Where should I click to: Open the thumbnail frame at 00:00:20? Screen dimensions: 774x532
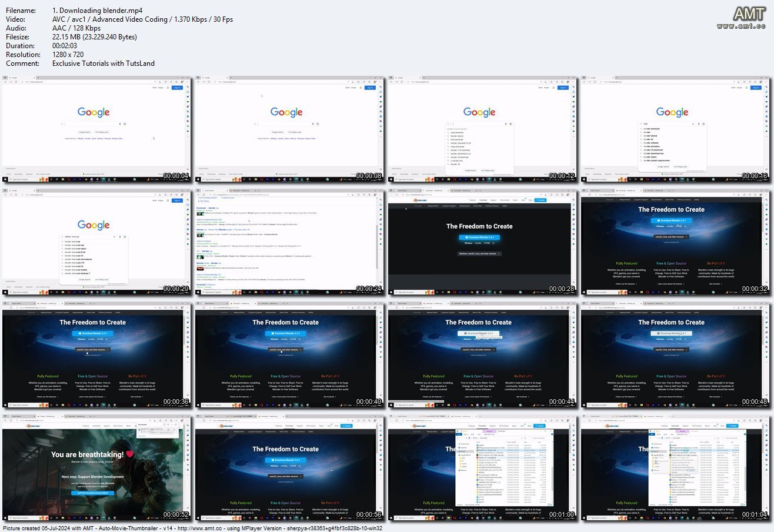tap(97, 242)
